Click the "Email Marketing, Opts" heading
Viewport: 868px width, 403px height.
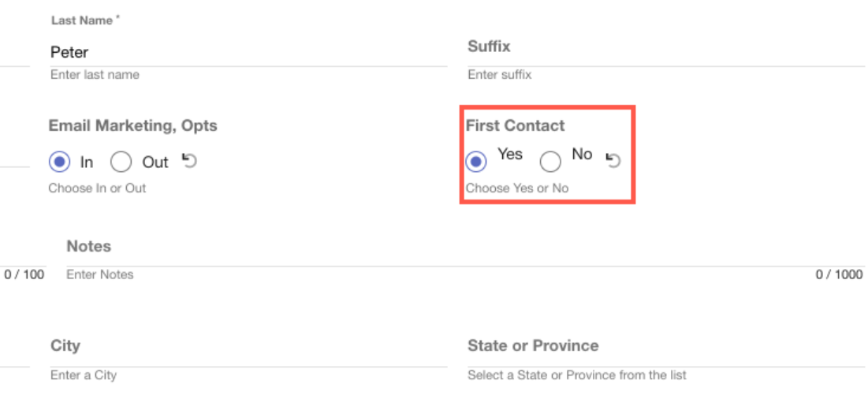132,125
